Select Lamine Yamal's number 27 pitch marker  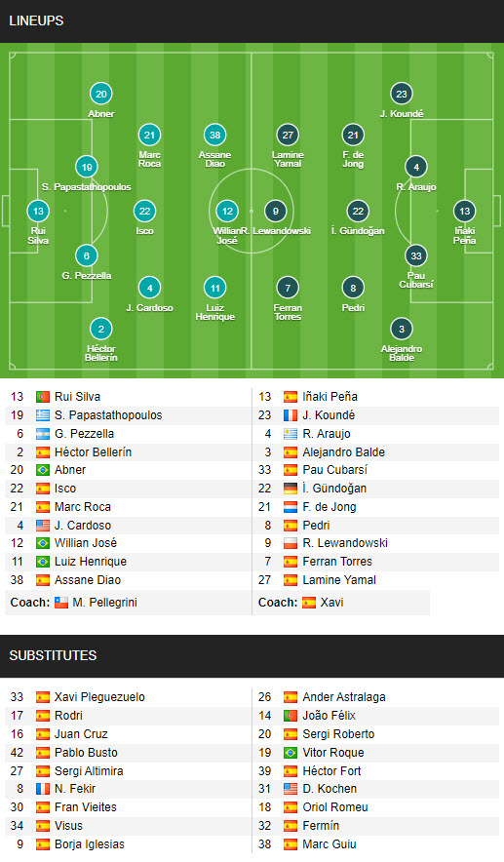coord(288,135)
